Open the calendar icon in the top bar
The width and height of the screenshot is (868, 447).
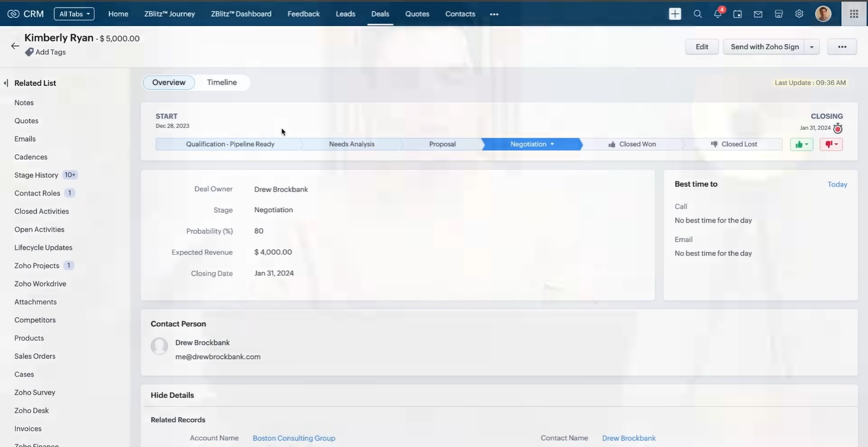(737, 13)
